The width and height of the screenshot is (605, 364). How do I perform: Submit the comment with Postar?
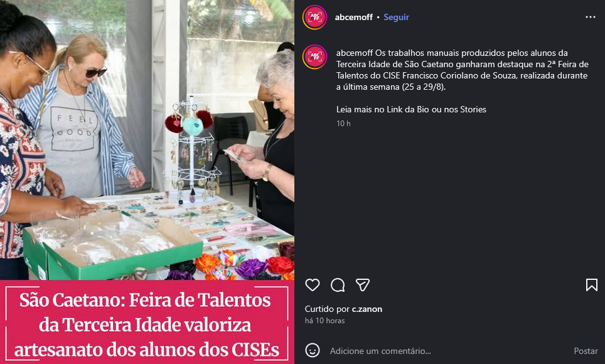click(x=586, y=351)
